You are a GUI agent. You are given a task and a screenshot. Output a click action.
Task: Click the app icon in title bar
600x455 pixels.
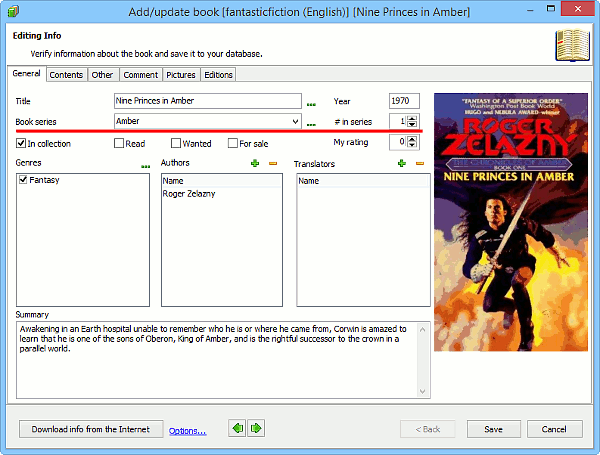pos(13,11)
